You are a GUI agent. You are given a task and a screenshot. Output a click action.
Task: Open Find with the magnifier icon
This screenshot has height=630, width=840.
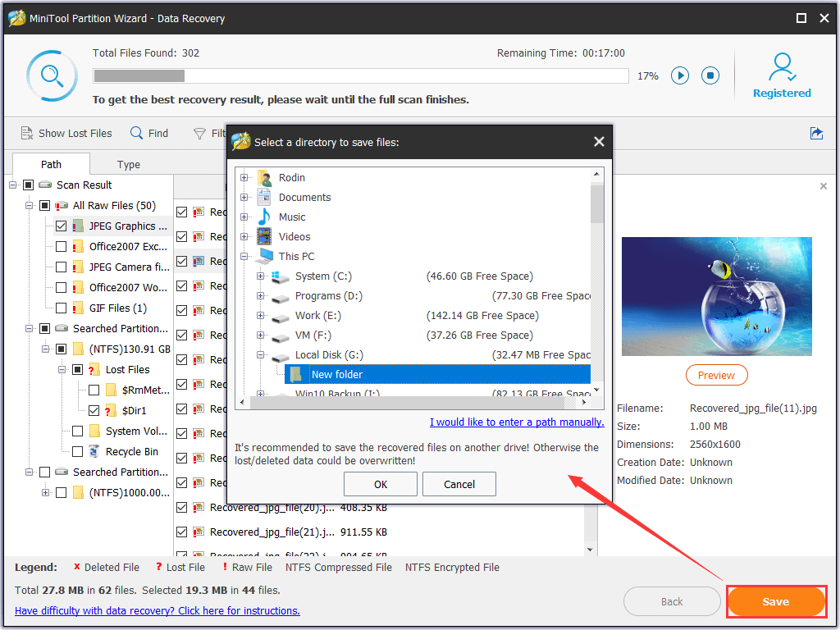[137, 133]
